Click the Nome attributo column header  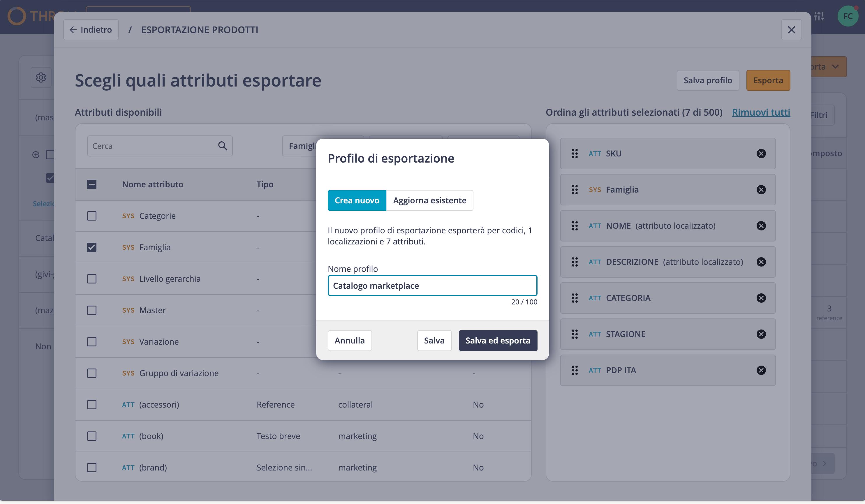153,184
